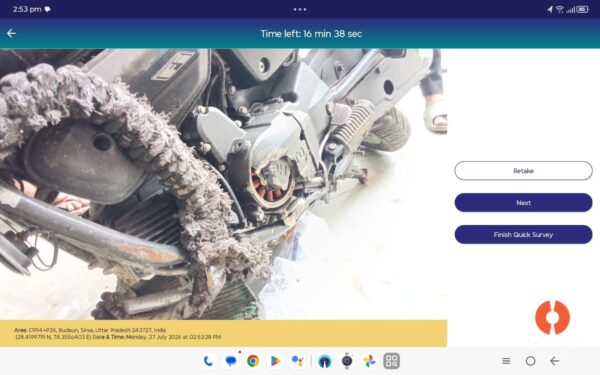600x375 pixels.
Task: Open the Messages app in dock
Action: 231,361
